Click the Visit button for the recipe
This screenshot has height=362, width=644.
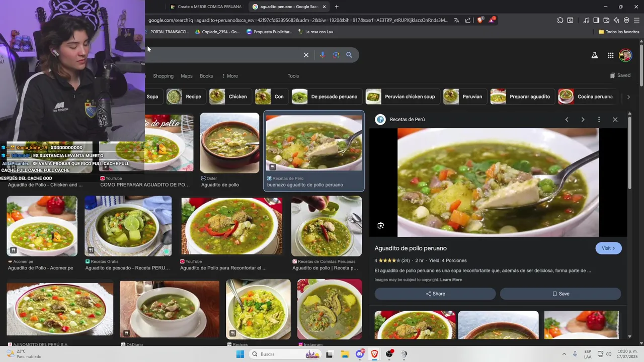[x=608, y=248]
